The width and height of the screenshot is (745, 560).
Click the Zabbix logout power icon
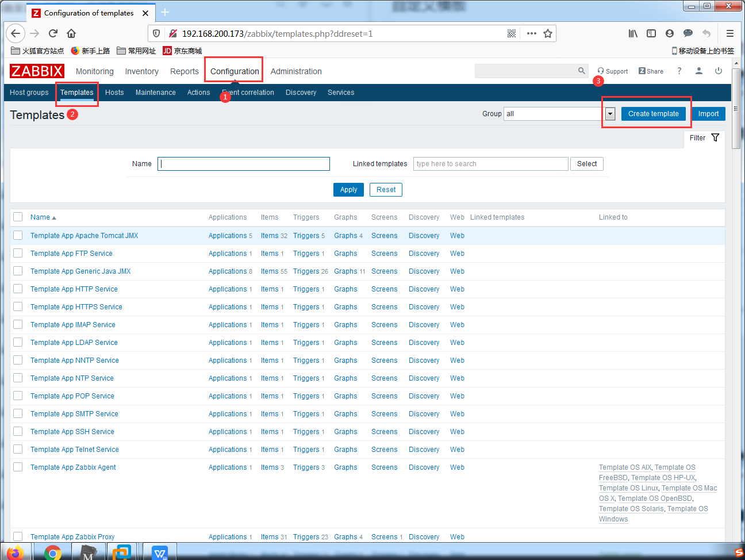[x=719, y=71]
